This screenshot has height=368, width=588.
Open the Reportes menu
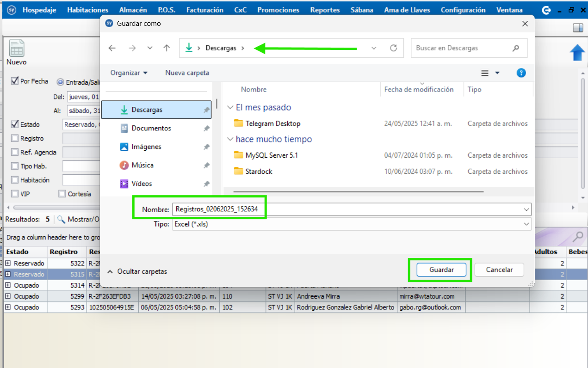[x=325, y=10]
